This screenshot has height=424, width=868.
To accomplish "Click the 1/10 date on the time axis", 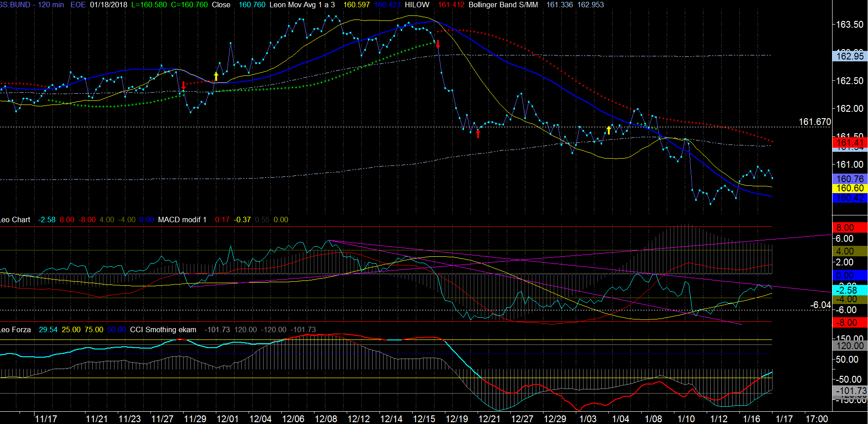I will tap(686, 419).
